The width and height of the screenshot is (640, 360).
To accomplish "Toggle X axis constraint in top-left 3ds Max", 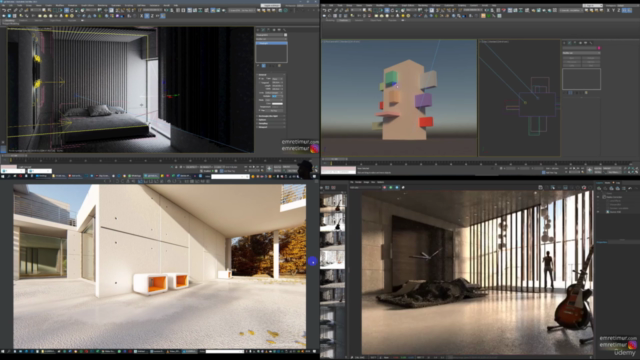I will coord(141,16).
